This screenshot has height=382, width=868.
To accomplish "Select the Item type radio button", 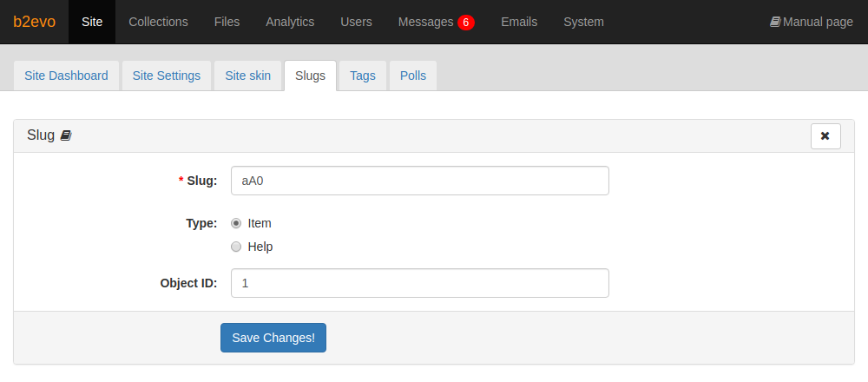I will [x=236, y=223].
